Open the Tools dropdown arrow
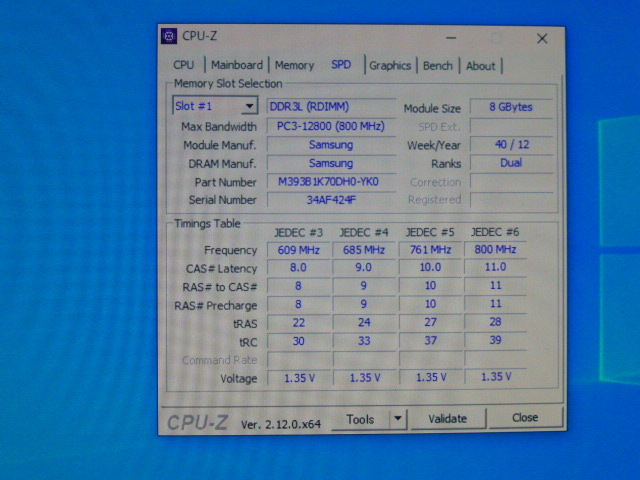640x480 pixels. pos(397,420)
